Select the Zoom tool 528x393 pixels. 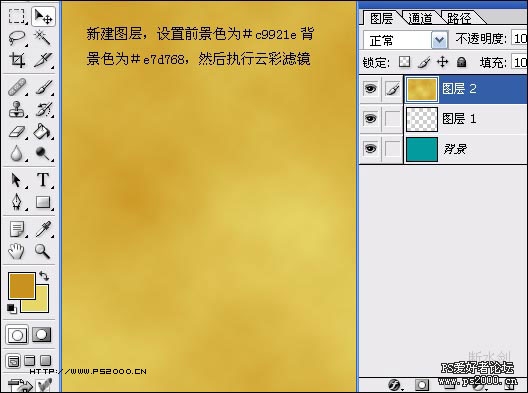(43, 251)
